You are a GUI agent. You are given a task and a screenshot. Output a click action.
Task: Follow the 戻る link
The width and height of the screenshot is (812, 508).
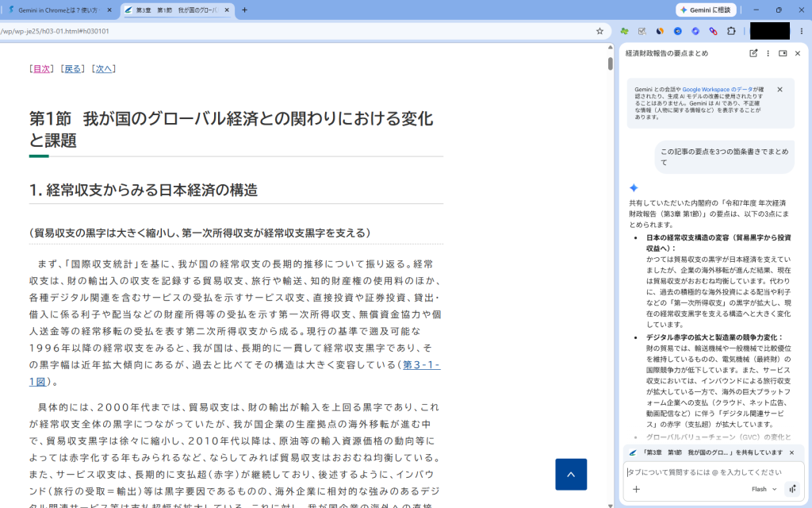(72, 69)
